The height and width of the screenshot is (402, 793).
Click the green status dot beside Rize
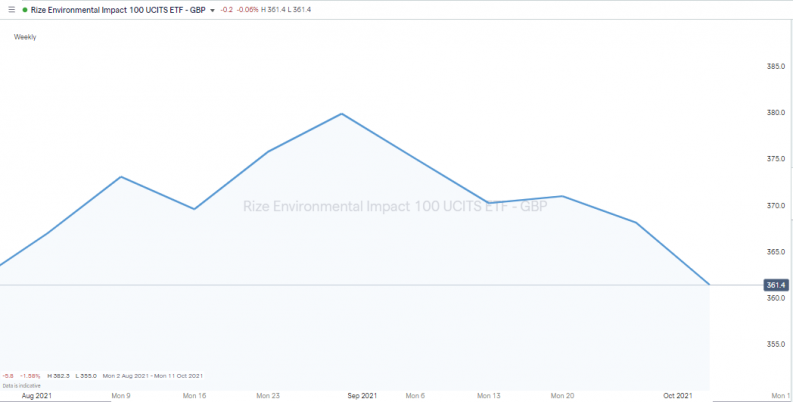pyautogui.click(x=25, y=9)
